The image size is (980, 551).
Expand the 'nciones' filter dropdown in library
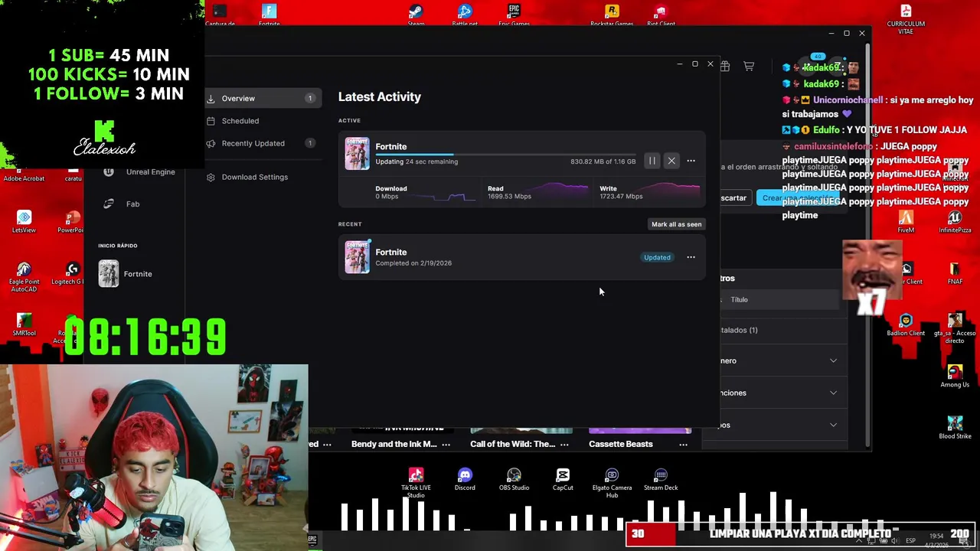click(x=834, y=393)
